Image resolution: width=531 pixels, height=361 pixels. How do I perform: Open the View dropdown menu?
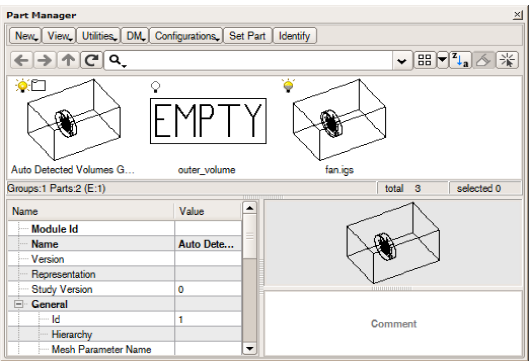click(x=59, y=36)
